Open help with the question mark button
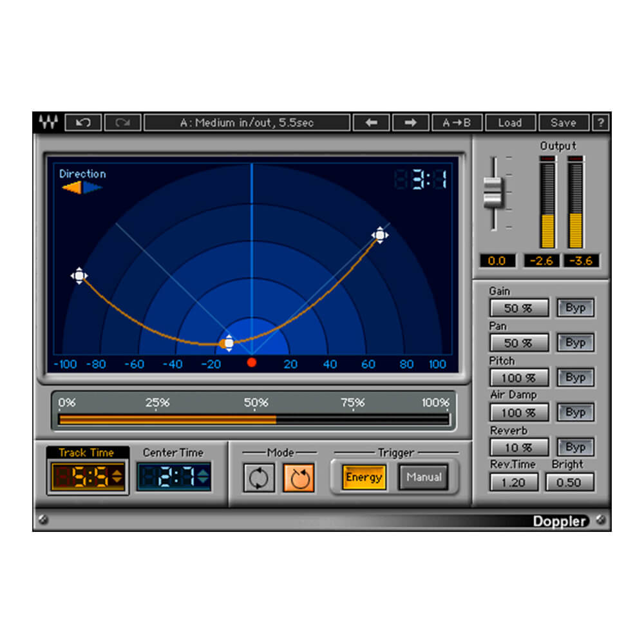This screenshot has width=644, height=644. [x=600, y=123]
